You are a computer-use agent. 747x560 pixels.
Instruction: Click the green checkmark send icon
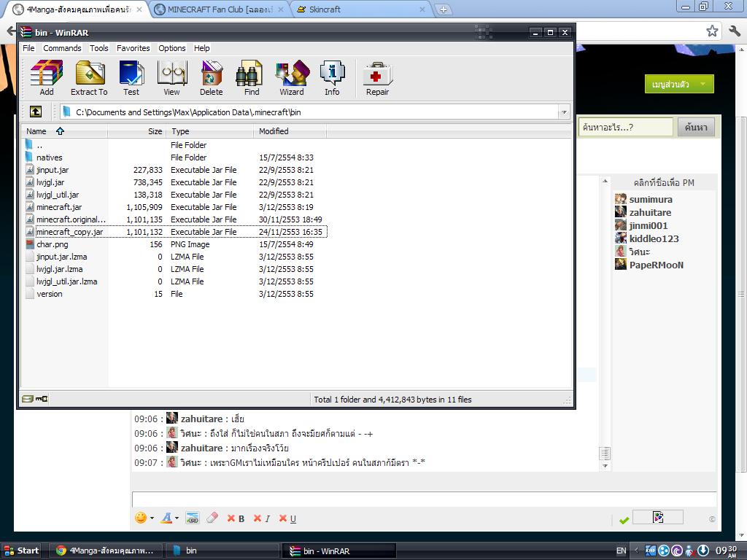(624, 520)
